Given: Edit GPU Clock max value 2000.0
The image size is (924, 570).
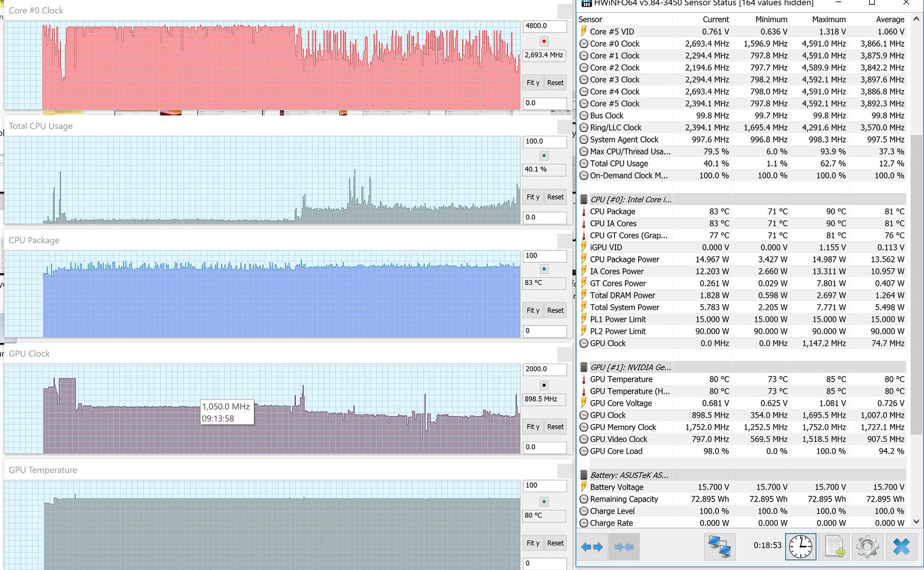Looking at the screenshot, I should pyautogui.click(x=545, y=369).
